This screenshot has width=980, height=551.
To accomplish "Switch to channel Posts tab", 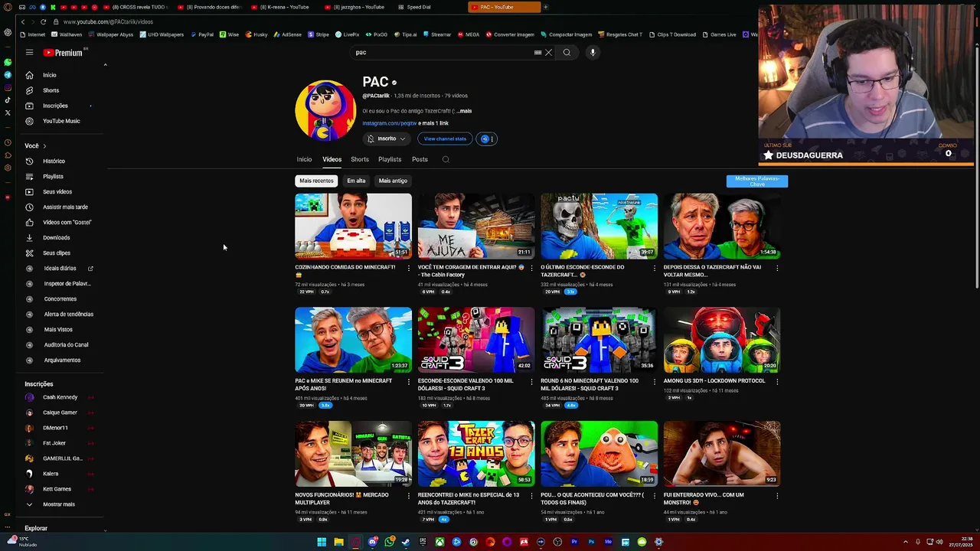I will coord(420,159).
